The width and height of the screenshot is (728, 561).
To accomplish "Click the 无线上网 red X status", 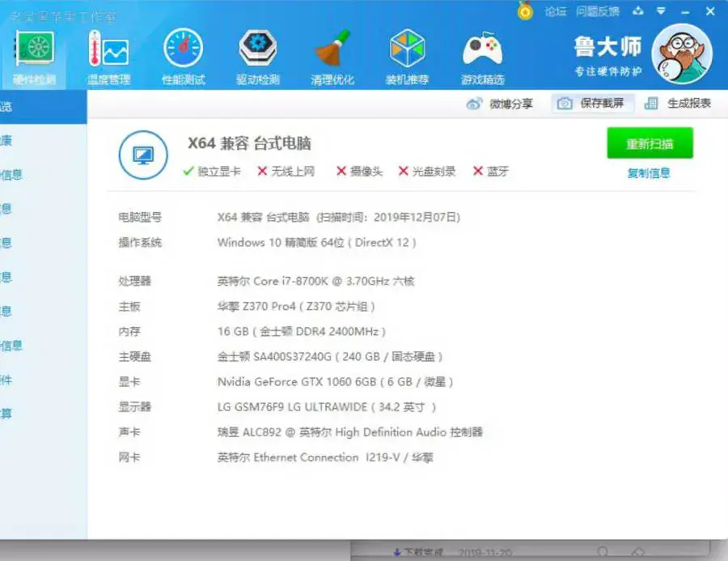I will pyautogui.click(x=286, y=172).
